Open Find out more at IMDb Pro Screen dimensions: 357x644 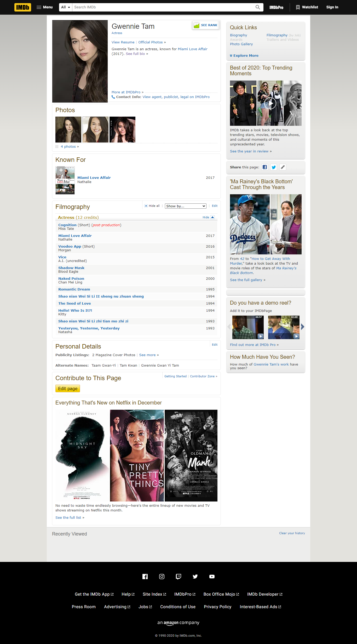coord(253,345)
